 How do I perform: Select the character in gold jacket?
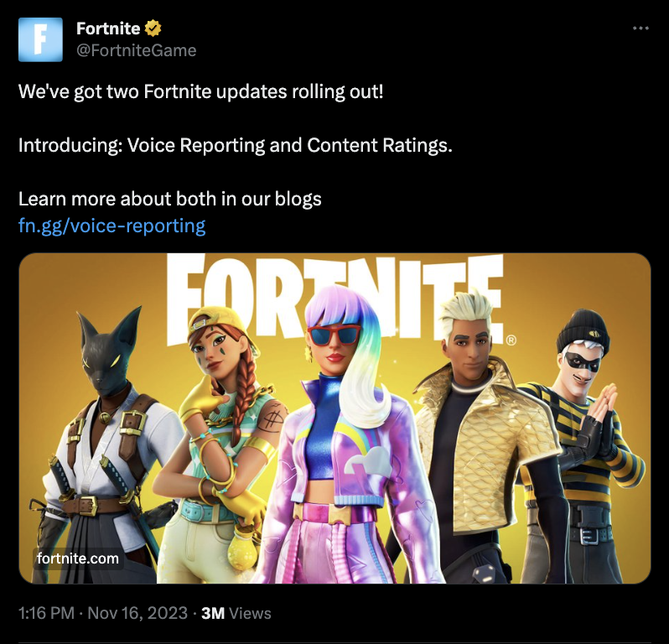(482, 439)
